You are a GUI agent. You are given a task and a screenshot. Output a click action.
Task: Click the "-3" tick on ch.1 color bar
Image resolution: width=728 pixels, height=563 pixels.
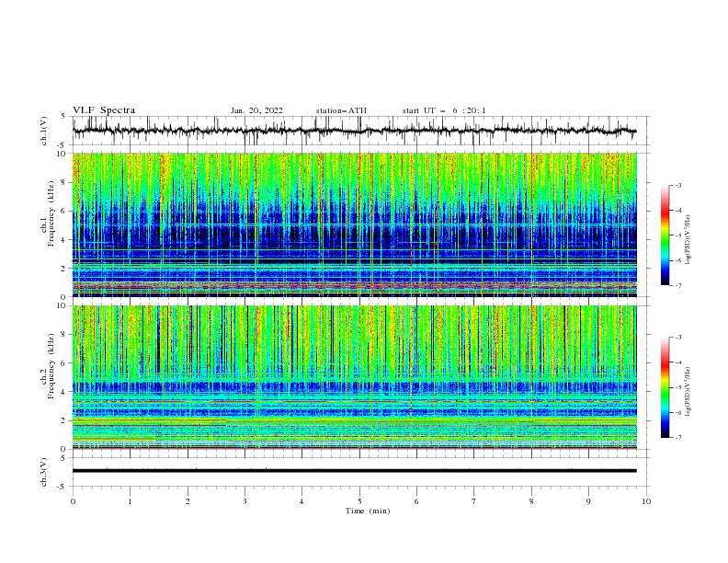(x=677, y=185)
